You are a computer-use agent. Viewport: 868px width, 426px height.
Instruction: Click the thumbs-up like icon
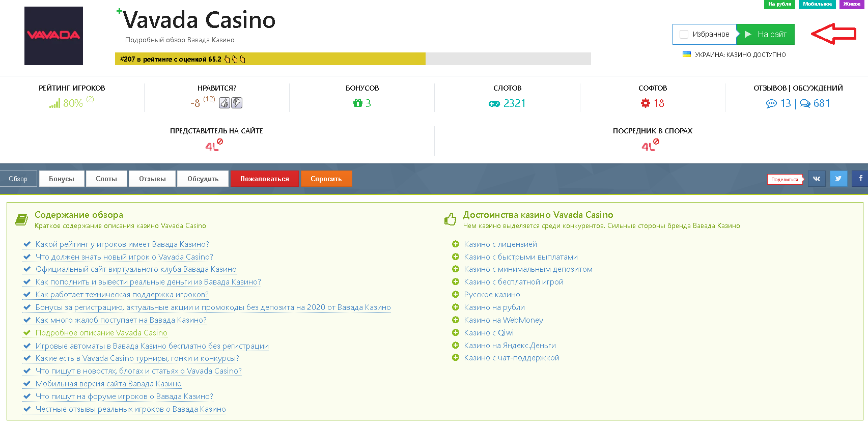coord(224,103)
